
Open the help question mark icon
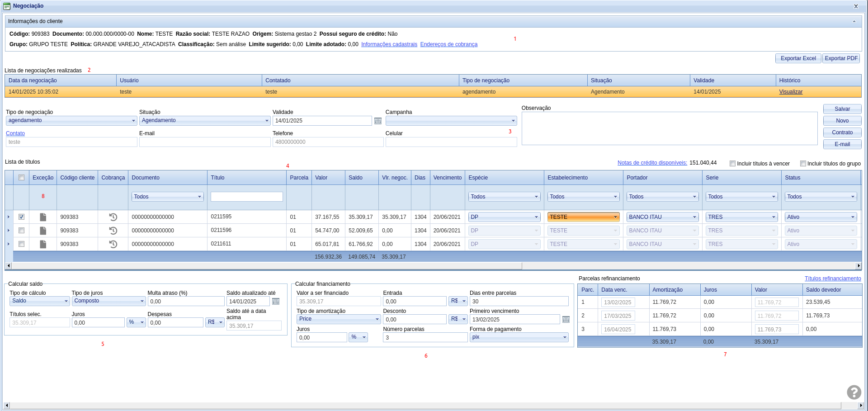pos(854,392)
